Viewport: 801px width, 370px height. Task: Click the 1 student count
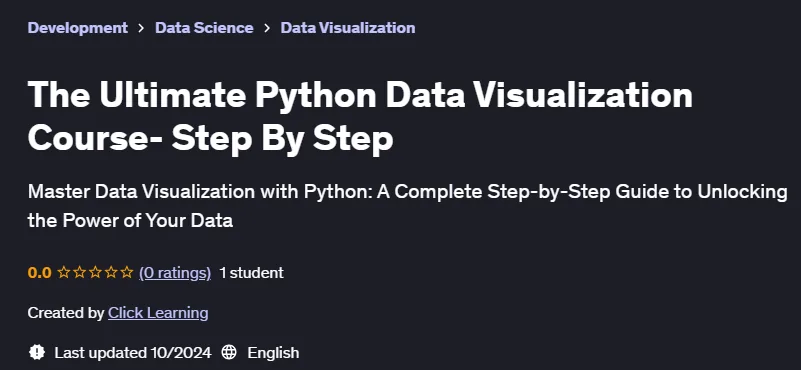tap(251, 273)
